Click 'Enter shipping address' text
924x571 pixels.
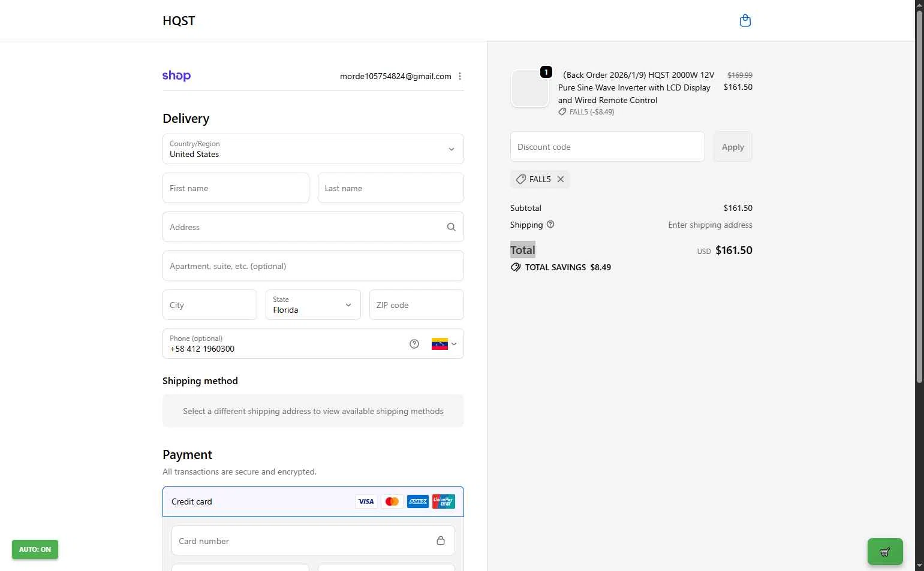coord(711,225)
